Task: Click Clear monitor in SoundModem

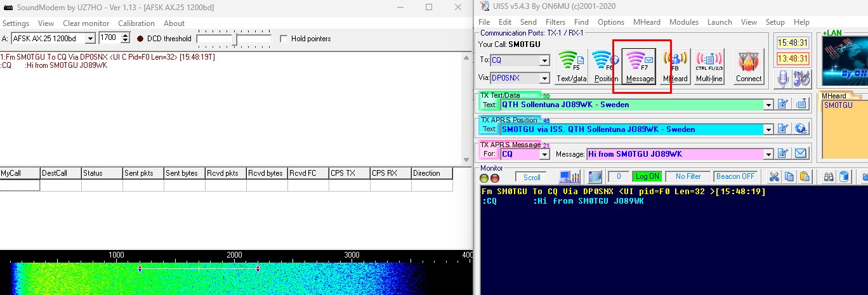Action: tap(86, 23)
